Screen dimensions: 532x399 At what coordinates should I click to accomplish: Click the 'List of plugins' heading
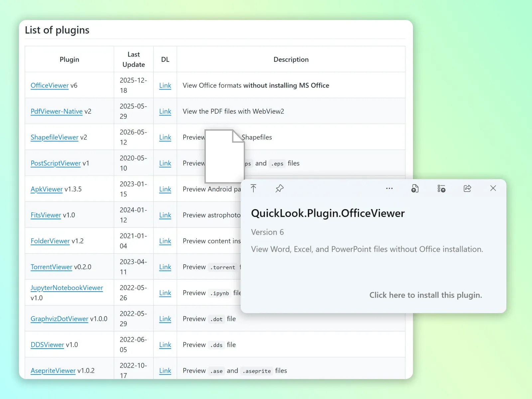click(57, 30)
